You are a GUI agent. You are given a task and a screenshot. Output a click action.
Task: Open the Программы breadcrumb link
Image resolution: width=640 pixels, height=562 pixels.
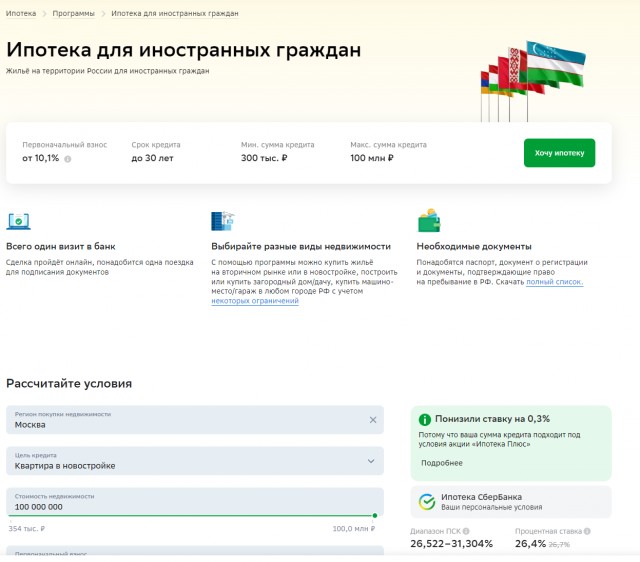pos(73,13)
